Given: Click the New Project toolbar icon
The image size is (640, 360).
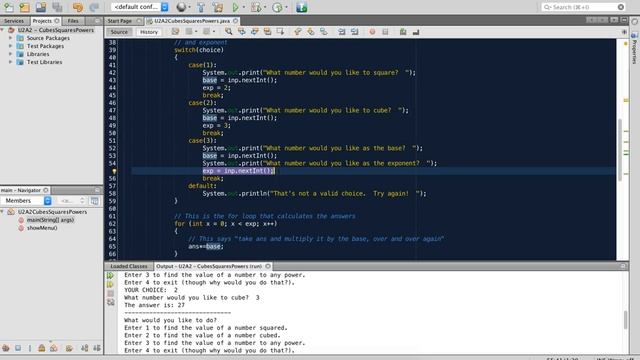Looking at the screenshot, I should tap(24, 7).
